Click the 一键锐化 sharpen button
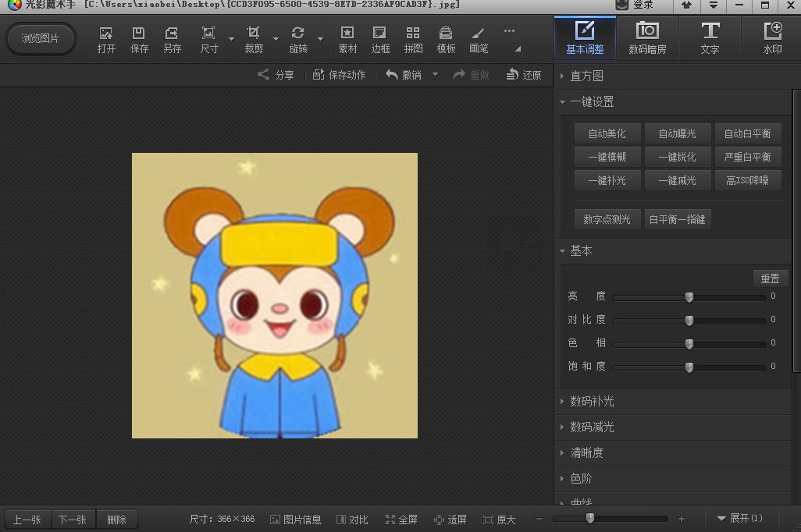 (678, 156)
